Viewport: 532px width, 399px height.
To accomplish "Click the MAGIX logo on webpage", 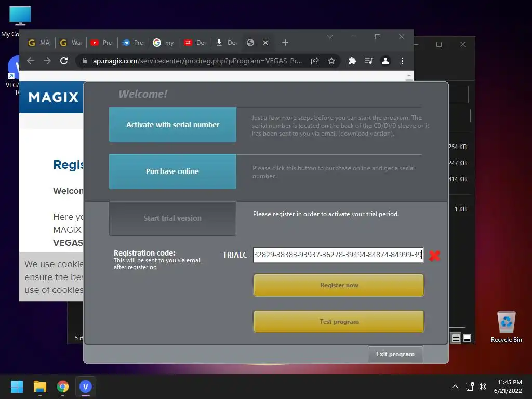I will 54,97.
